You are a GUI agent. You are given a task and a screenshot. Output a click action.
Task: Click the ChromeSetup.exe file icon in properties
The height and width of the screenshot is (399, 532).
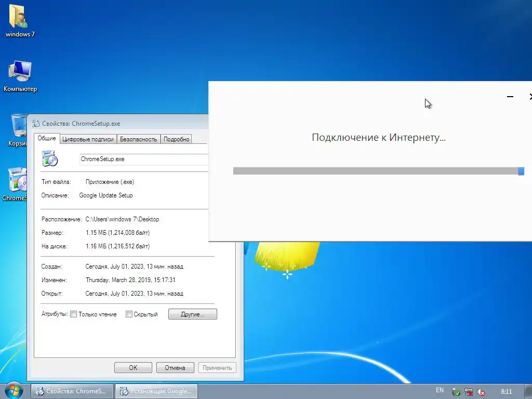coord(50,158)
